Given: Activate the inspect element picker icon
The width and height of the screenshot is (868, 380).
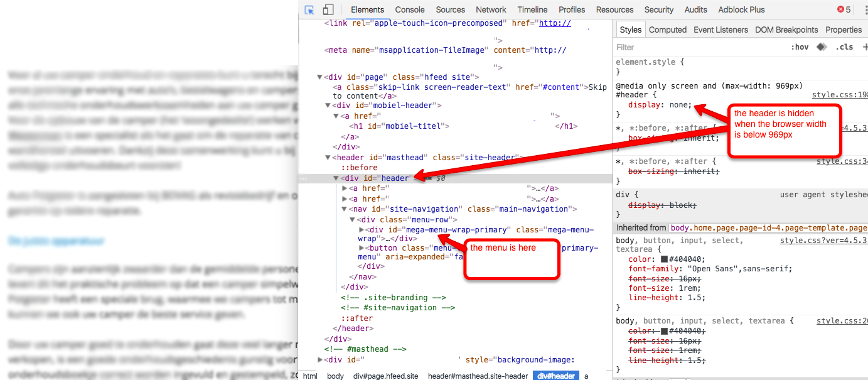Looking at the screenshot, I should (309, 9).
